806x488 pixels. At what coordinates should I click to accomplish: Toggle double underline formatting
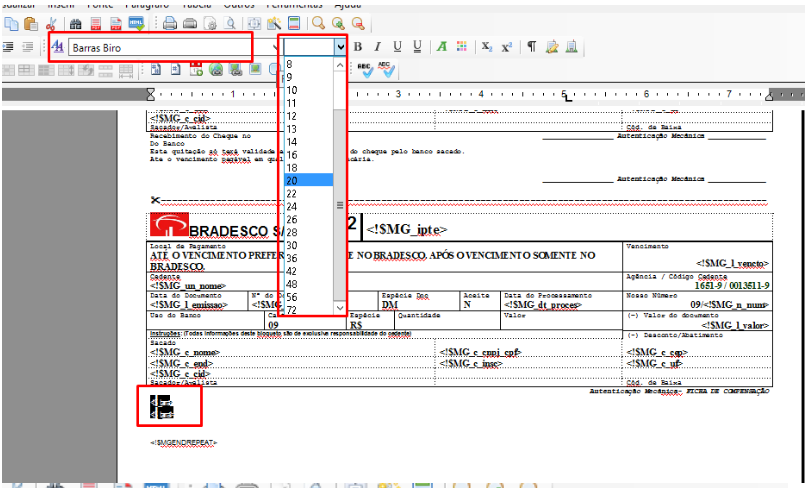point(417,47)
